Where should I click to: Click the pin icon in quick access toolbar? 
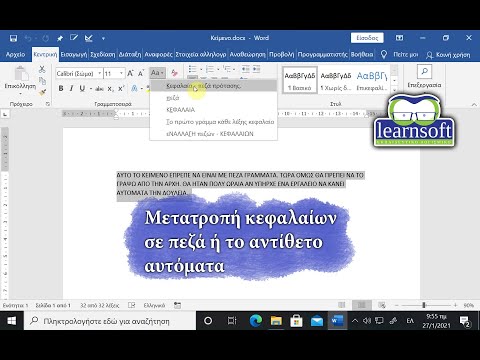[x=60, y=38]
